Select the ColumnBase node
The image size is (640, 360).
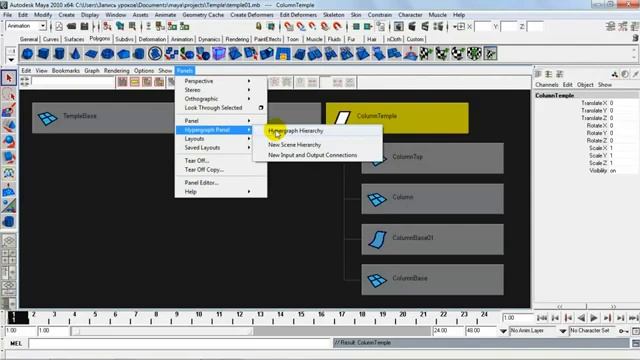[x=432, y=280]
